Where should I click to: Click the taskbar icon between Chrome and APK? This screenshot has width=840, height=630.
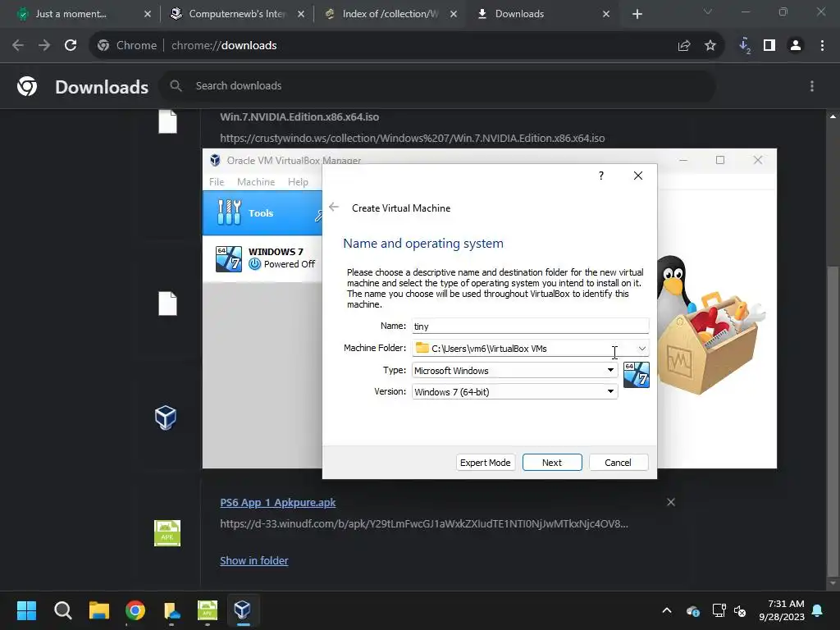pyautogui.click(x=171, y=610)
